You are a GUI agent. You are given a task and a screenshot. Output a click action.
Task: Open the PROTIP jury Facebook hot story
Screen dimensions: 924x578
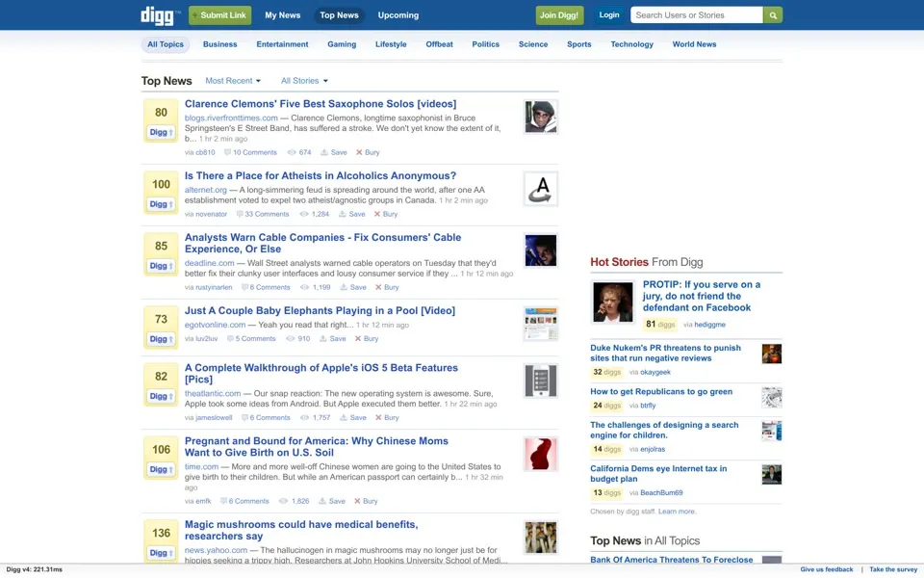[x=702, y=296]
